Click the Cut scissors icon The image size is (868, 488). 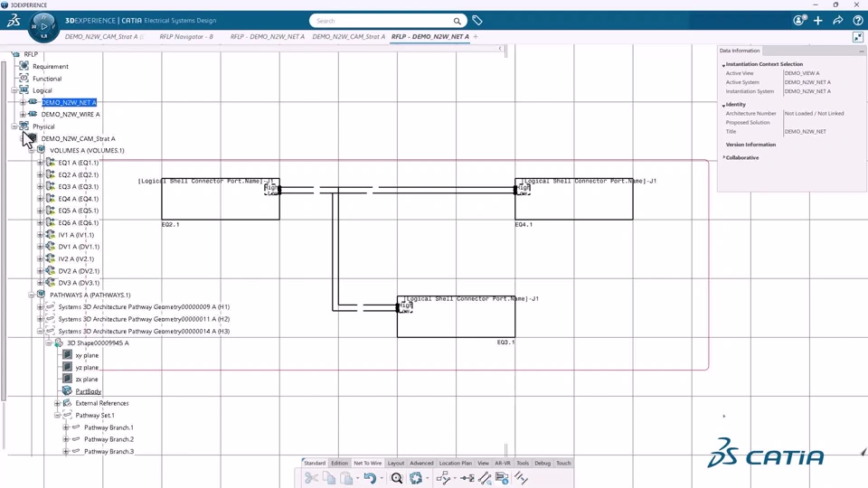point(311,478)
